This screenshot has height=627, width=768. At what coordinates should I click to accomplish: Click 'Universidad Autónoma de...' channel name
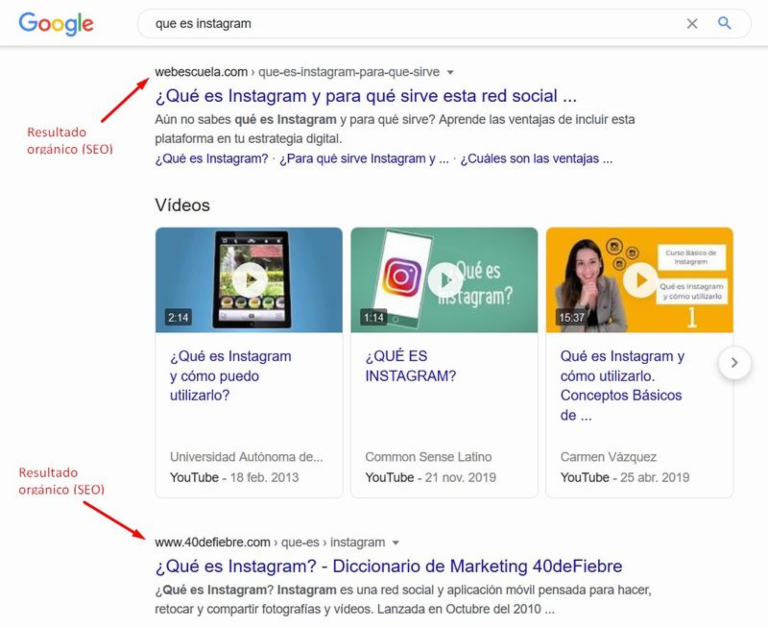click(x=246, y=457)
